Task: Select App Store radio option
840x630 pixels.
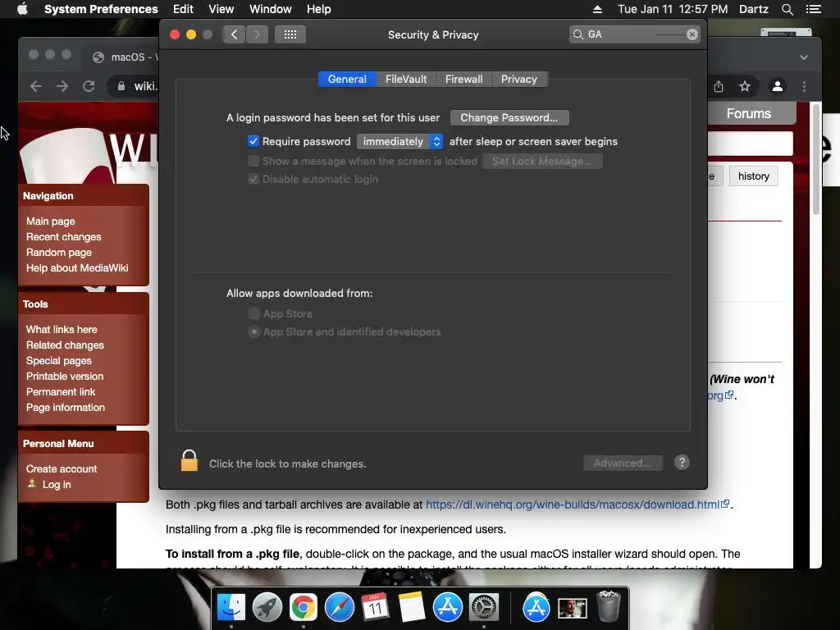Action: (254, 313)
